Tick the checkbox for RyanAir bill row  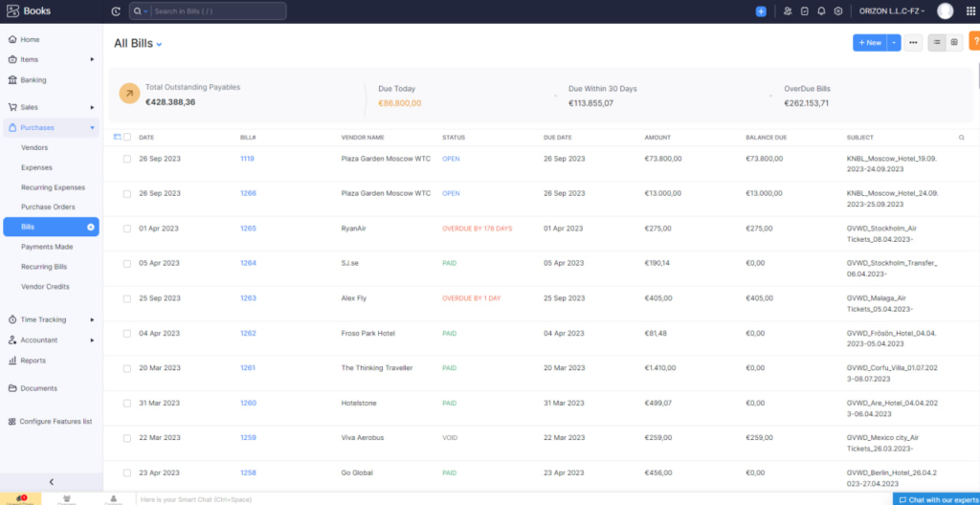tap(127, 229)
